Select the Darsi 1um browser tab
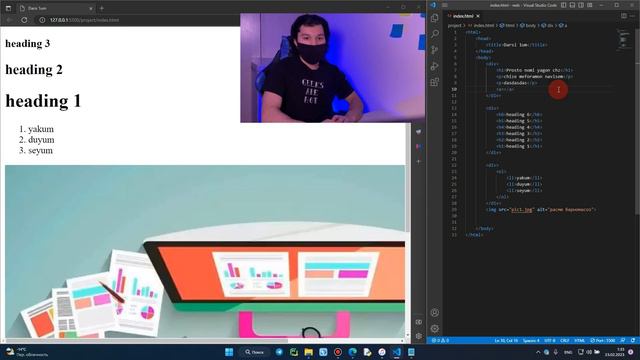This screenshot has height=360, width=640. 55,8
